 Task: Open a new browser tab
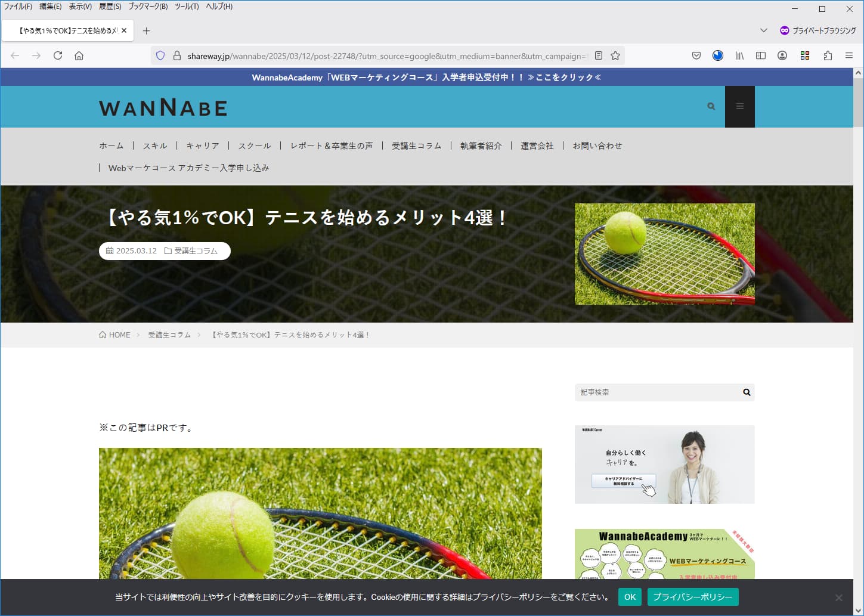tap(147, 30)
